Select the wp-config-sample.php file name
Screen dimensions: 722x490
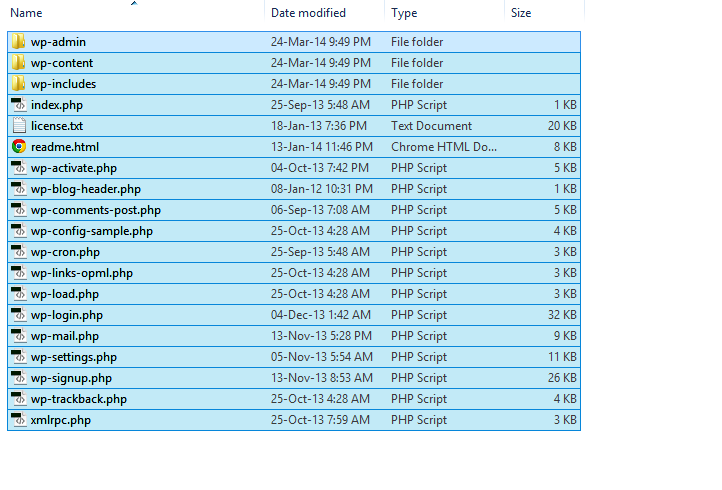pyautogui.click(x=92, y=231)
